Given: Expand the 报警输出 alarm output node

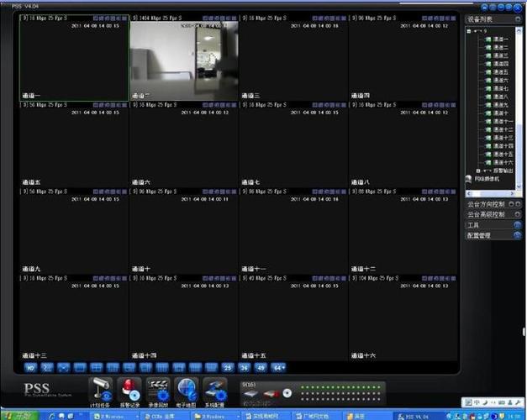Looking at the screenshot, I should coord(478,171).
